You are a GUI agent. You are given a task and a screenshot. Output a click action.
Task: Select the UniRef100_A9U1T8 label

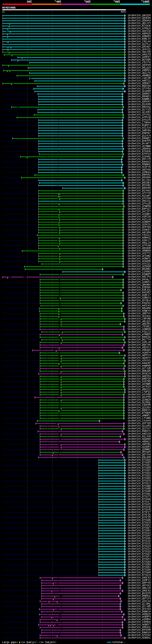(139, 55)
